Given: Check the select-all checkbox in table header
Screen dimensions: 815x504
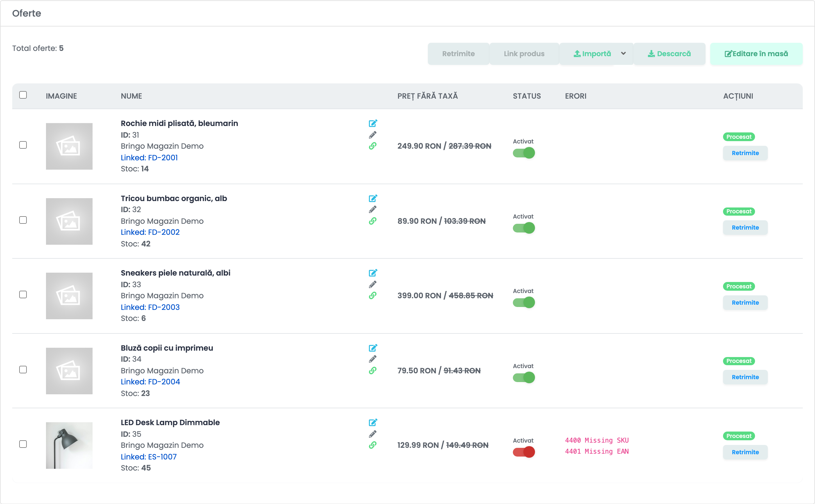Looking at the screenshot, I should click(x=23, y=95).
